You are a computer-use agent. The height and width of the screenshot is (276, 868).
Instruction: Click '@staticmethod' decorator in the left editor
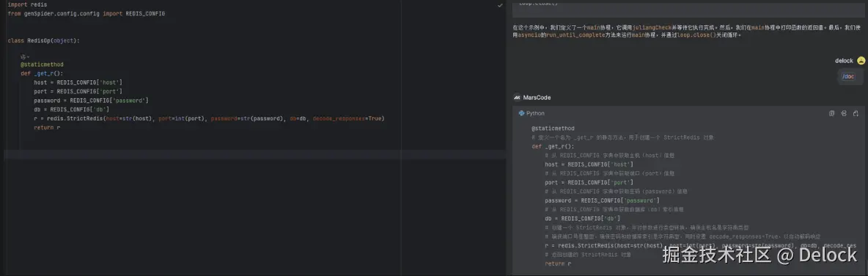click(42, 65)
